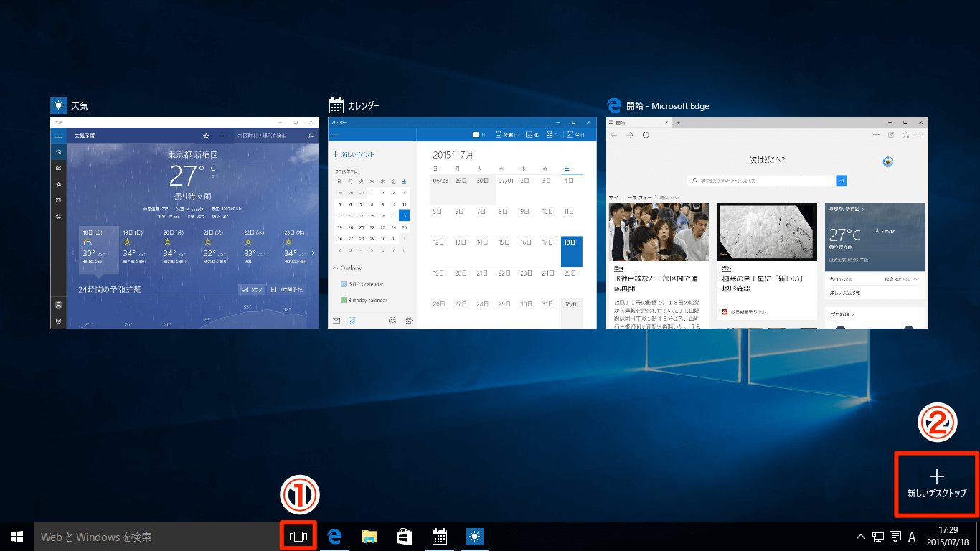This screenshot has width=980, height=551.
Task: Click Edge search or address input field
Action: [761, 181]
